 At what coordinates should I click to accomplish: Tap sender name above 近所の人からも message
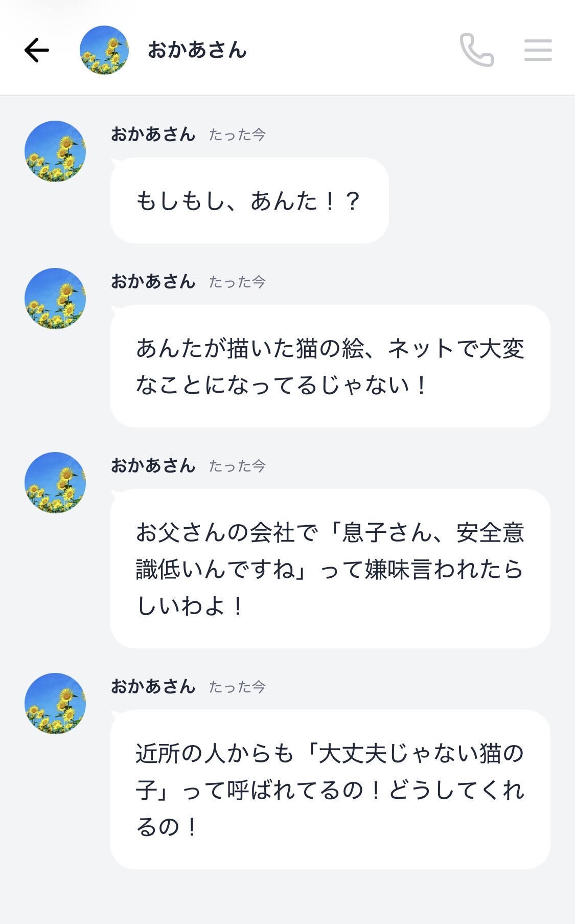[x=153, y=687]
